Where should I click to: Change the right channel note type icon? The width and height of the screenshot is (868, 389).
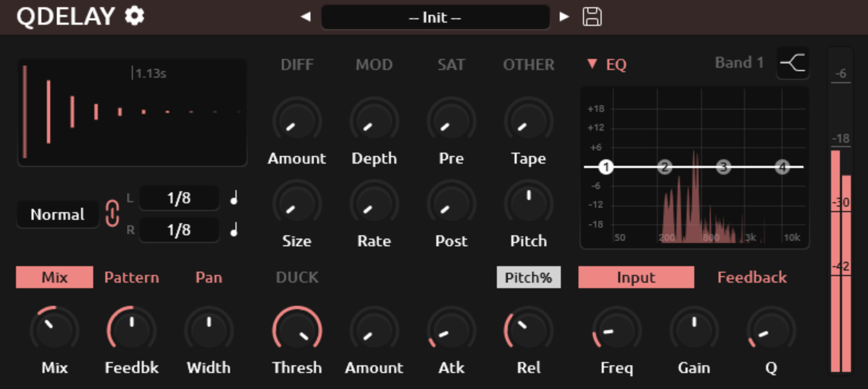234,230
